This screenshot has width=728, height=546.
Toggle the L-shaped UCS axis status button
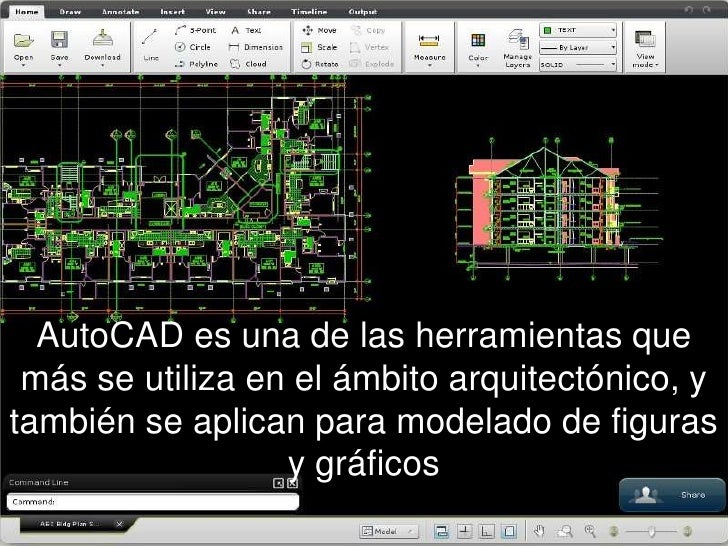487,531
